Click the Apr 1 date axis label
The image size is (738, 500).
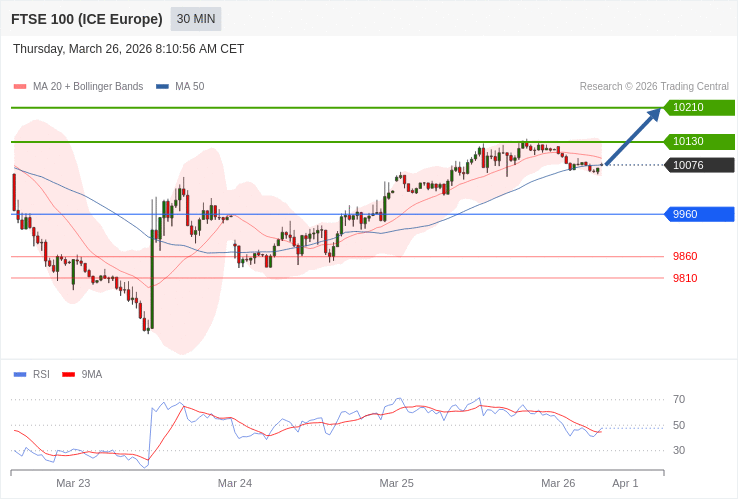pyautogui.click(x=625, y=483)
